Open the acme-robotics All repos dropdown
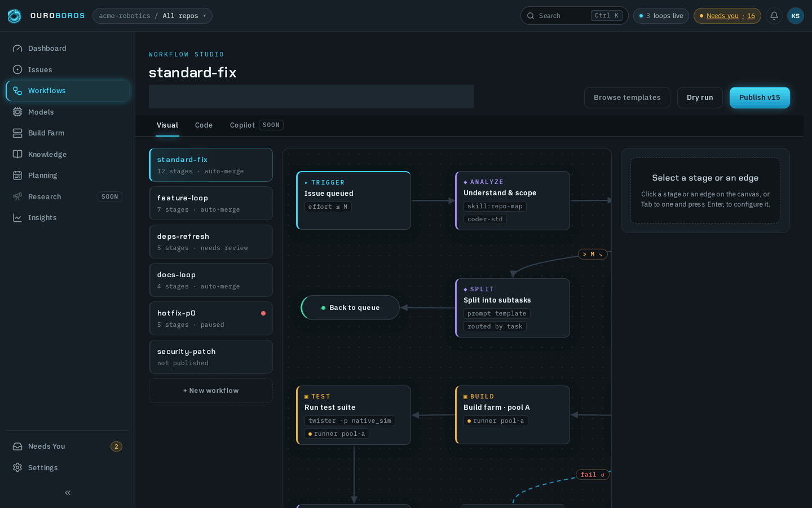The width and height of the screenshot is (812, 508). pyautogui.click(x=152, y=16)
